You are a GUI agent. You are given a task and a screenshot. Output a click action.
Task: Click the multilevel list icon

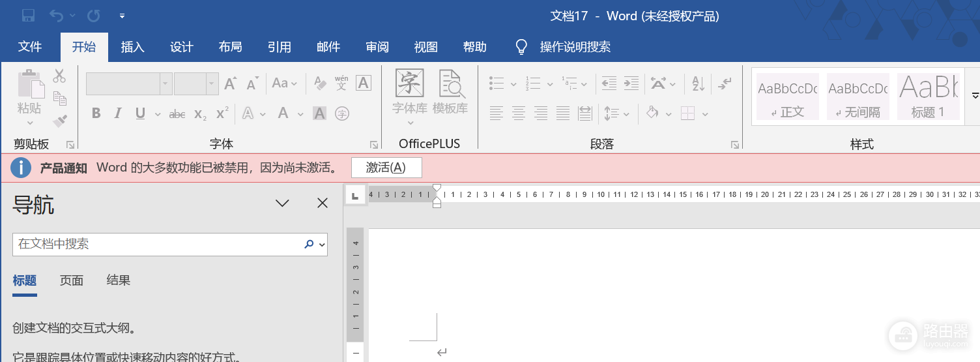click(568, 83)
